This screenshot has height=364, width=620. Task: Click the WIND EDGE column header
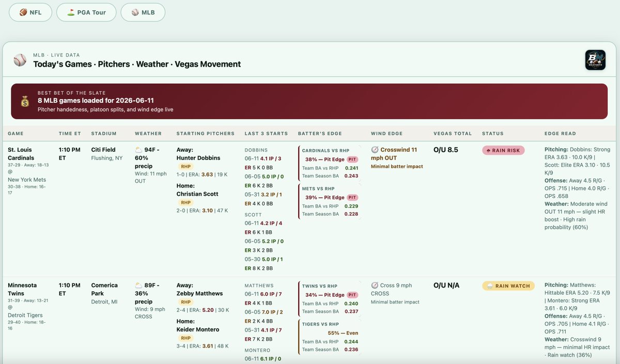(387, 133)
